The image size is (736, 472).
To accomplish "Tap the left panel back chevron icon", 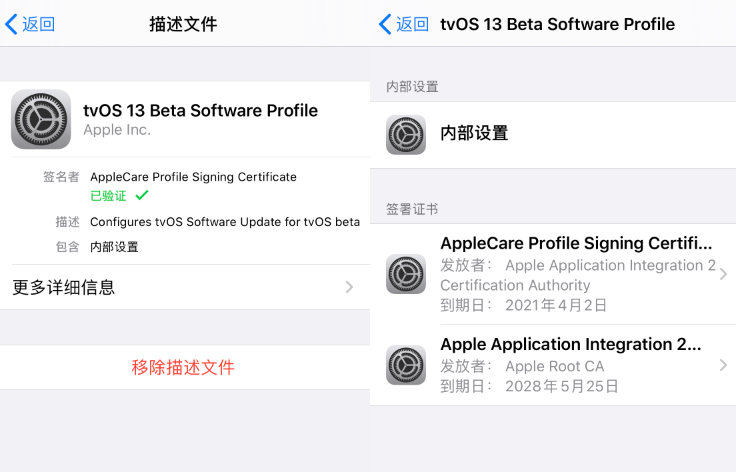I will 11,24.
